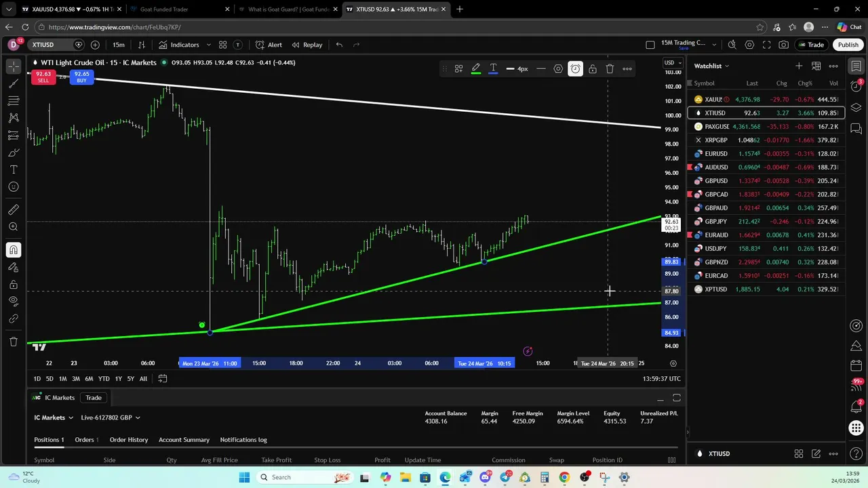The width and height of the screenshot is (868, 488).
Task: Show All data range
Action: click(x=143, y=379)
